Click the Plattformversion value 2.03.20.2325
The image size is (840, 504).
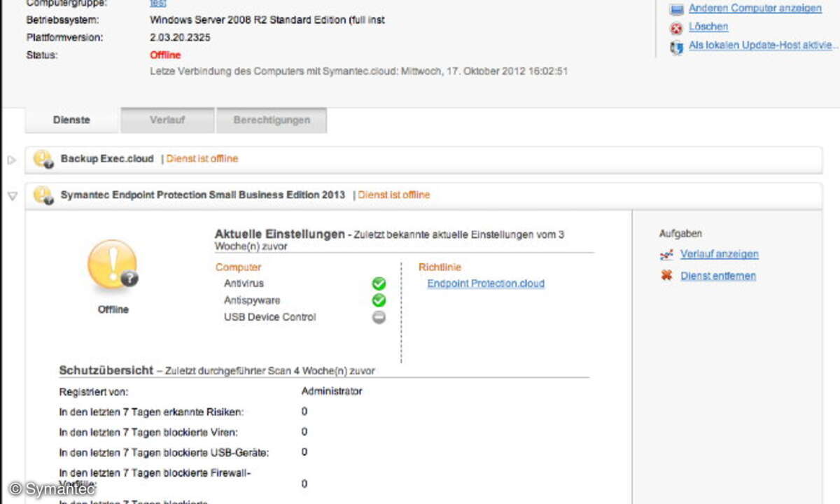(x=180, y=37)
